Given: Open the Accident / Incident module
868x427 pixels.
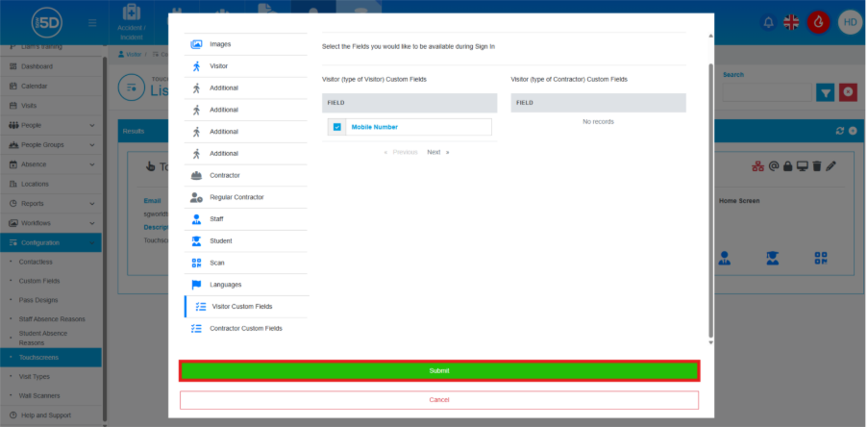Looking at the screenshot, I should click(131, 22).
